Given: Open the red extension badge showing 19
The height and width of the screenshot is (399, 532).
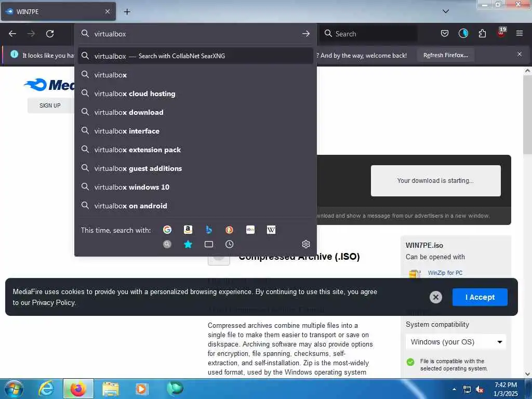Looking at the screenshot, I should click(501, 33).
